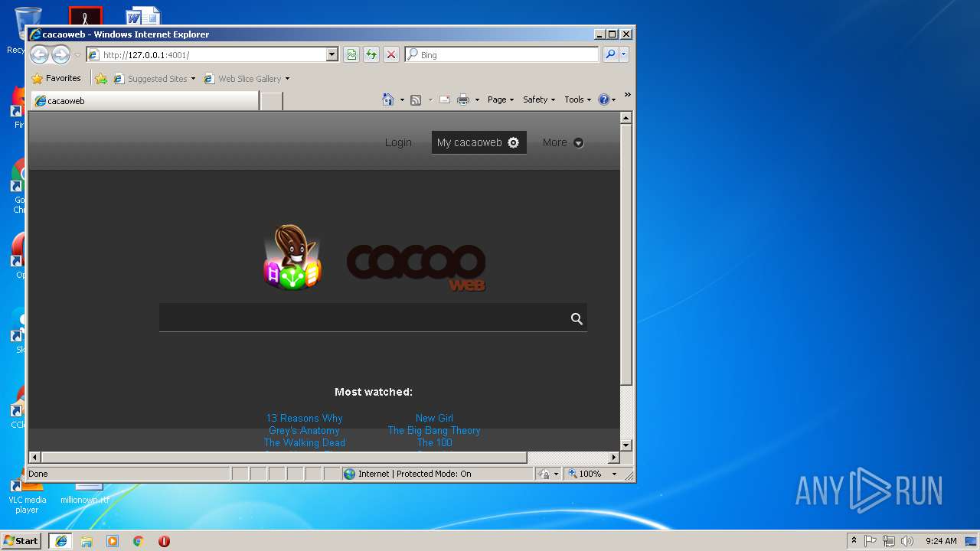Screen dimensions: 980x551
Task: Refresh the page with the Refresh icon
Action: pyautogui.click(x=371, y=54)
